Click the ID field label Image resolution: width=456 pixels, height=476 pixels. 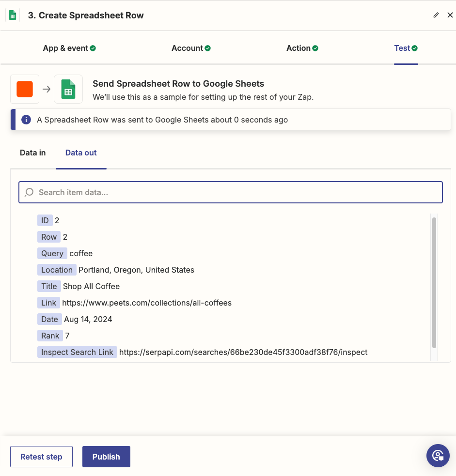[45, 220]
